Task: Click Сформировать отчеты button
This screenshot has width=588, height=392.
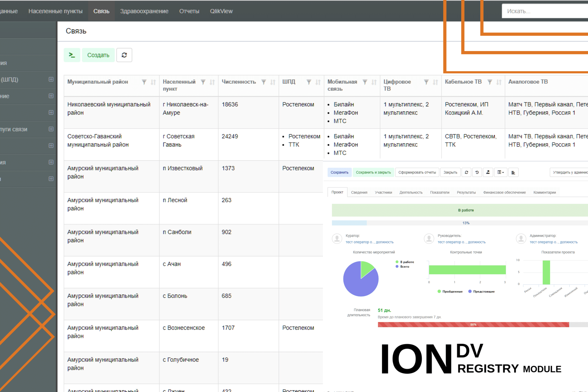Action: tap(417, 172)
